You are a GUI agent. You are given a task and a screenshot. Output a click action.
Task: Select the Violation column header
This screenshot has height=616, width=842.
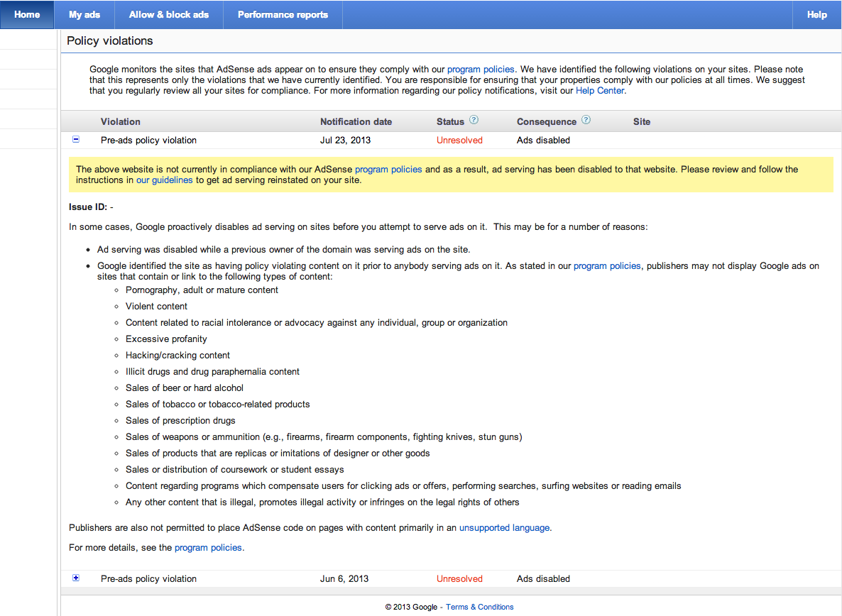pos(120,122)
